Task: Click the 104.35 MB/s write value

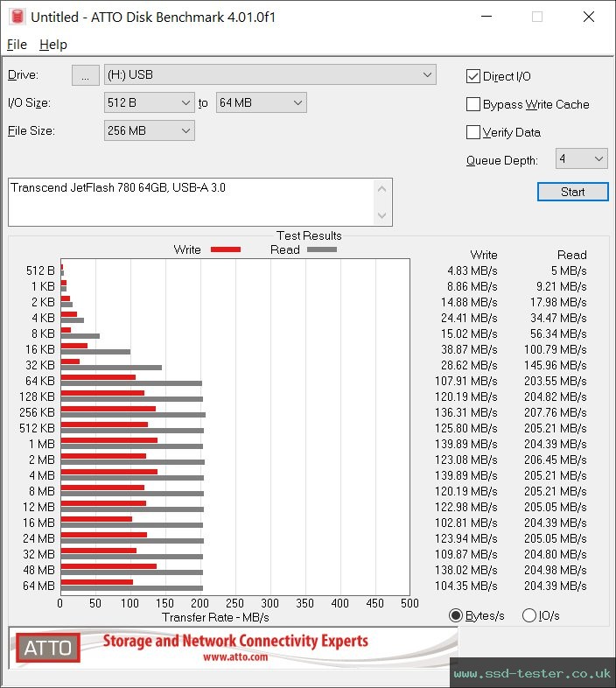Action: click(x=466, y=586)
